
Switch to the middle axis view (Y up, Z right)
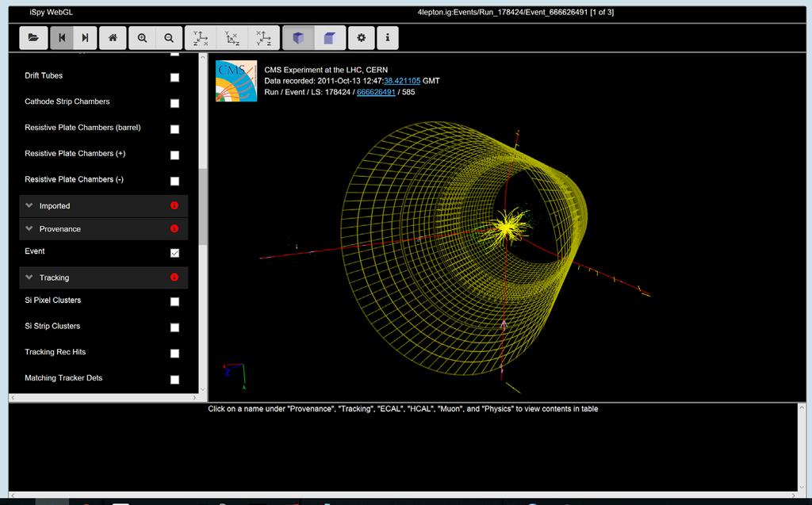click(x=232, y=38)
